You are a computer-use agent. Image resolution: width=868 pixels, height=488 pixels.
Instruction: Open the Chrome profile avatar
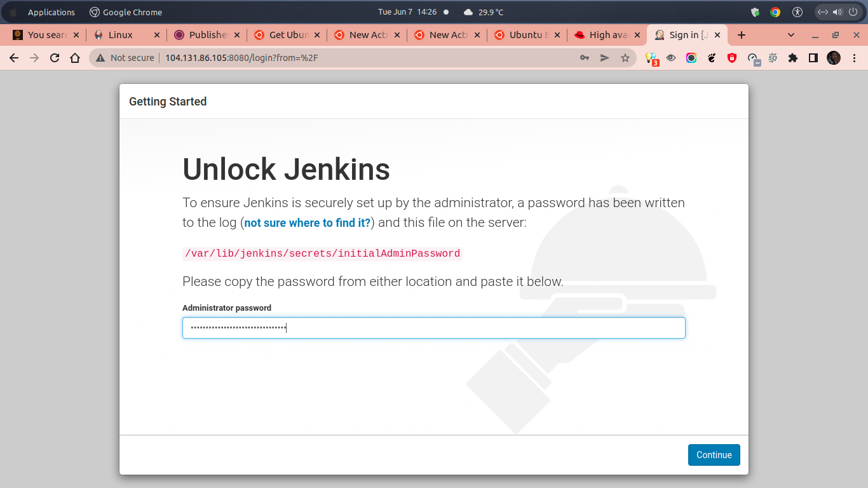click(834, 58)
